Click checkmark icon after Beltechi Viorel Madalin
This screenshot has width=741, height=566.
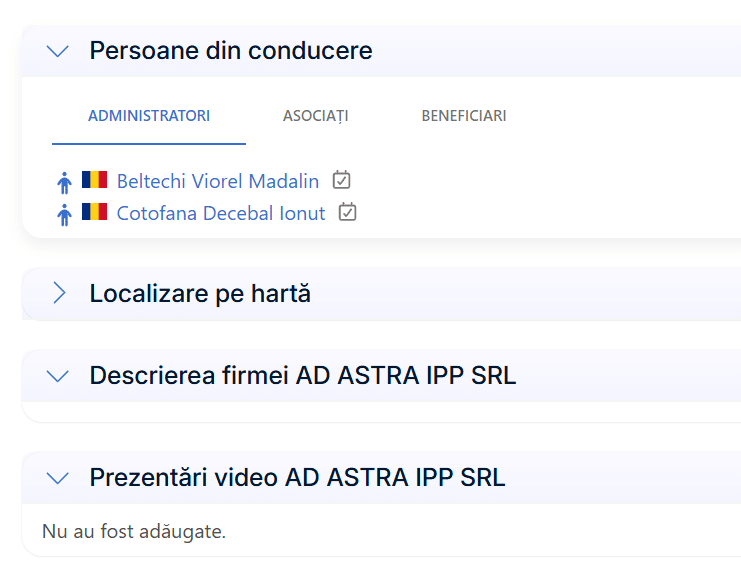(342, 180)
